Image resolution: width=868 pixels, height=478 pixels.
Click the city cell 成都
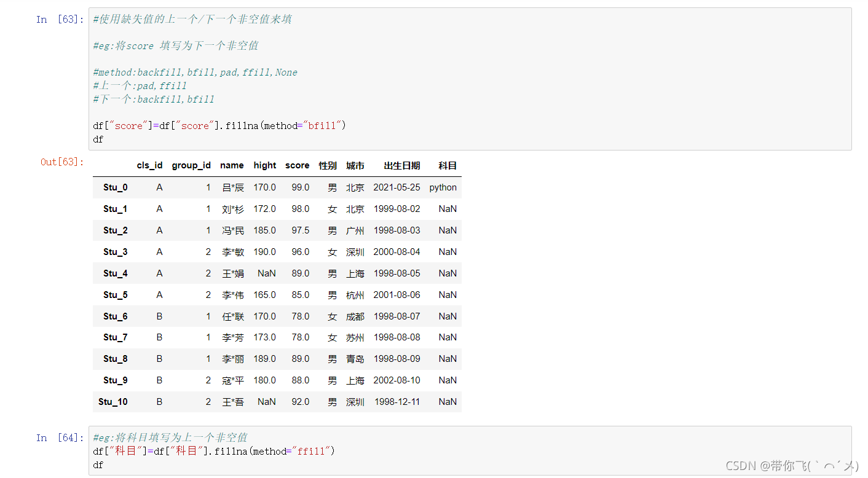[355, 316]
